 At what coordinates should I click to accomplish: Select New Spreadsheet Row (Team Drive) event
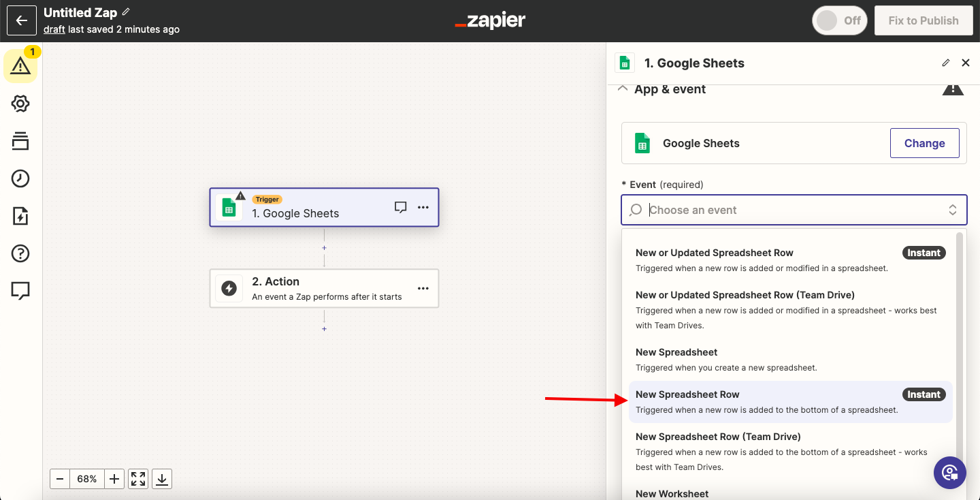coord(790,452)
